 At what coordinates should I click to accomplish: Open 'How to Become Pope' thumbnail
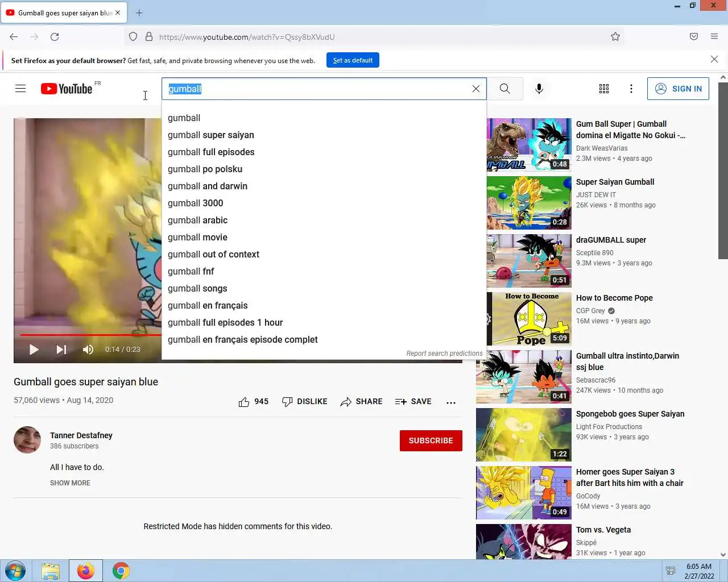pos(529,319)
